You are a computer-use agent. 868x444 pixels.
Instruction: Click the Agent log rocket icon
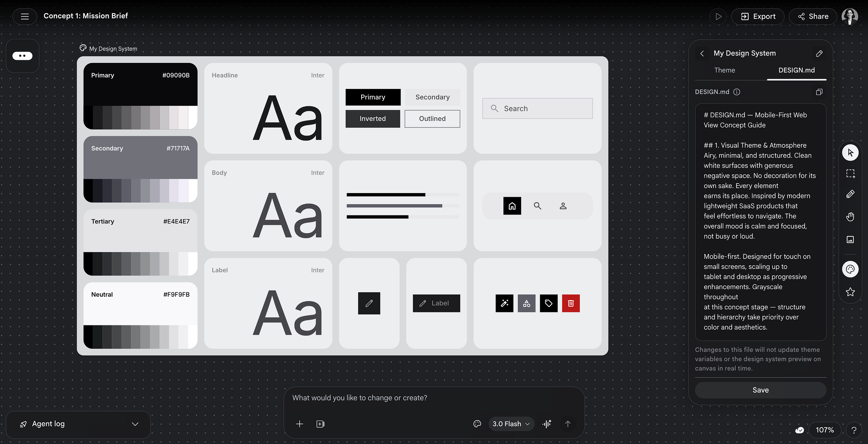[23, 424]
